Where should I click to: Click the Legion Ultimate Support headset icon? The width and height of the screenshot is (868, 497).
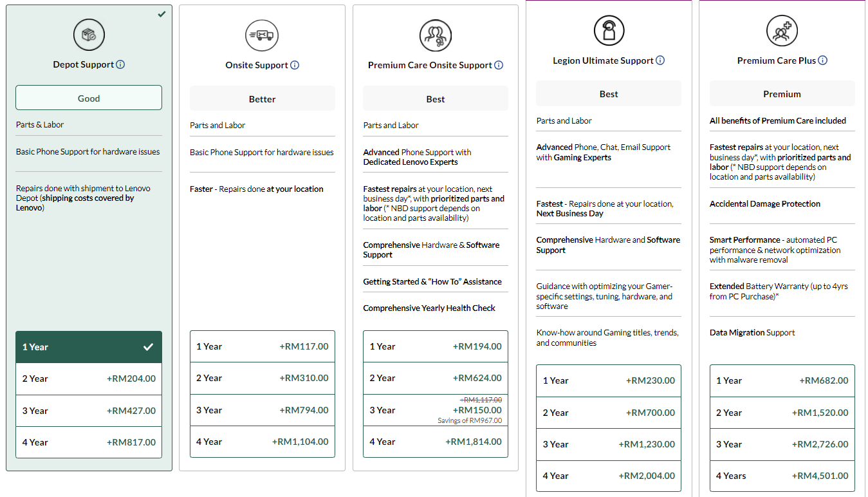(609, 30)
